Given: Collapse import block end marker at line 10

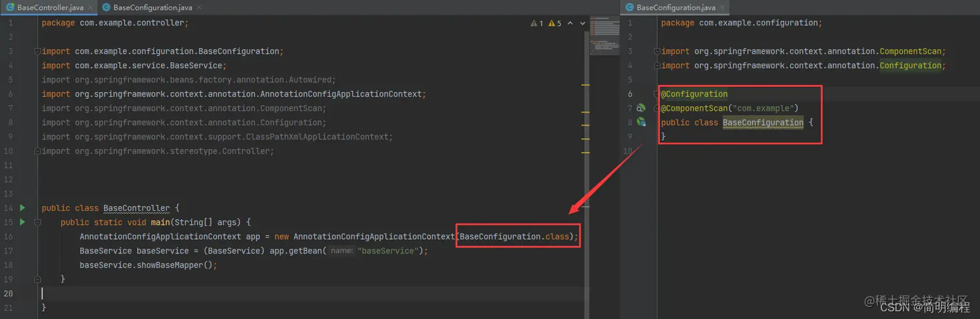Looking at the screenshot, I should point(38,151).
